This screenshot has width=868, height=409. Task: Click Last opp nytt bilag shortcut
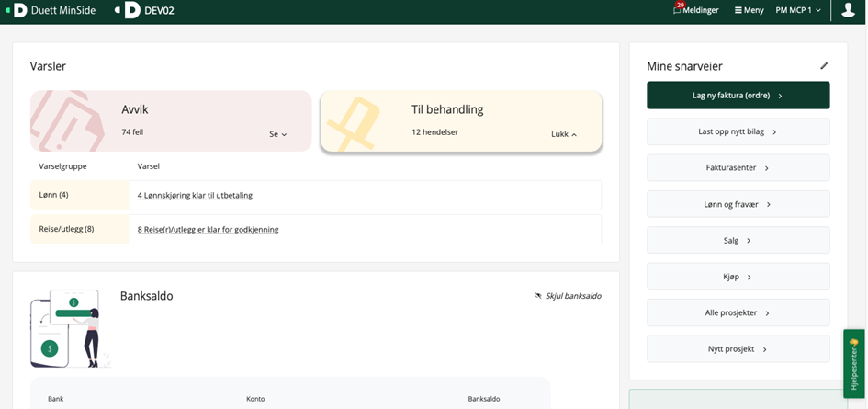738,132
